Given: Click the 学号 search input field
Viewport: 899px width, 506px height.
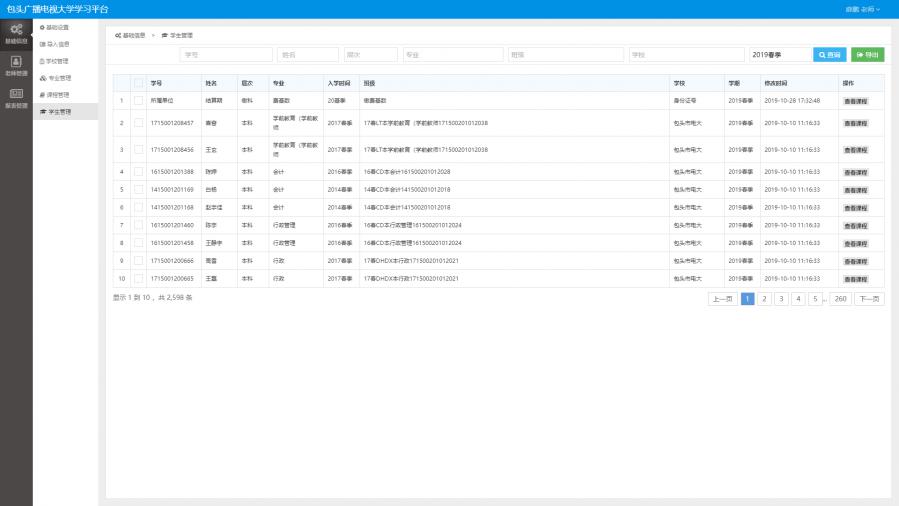Looking at the screenshot, I should [226, 55].
